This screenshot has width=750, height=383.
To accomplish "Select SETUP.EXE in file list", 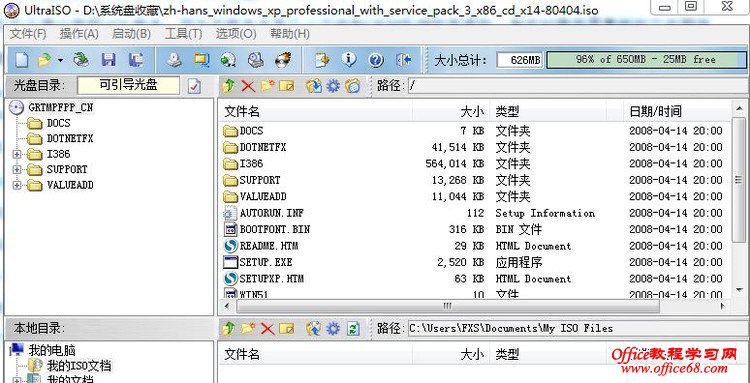I will (x=265, y=263).
